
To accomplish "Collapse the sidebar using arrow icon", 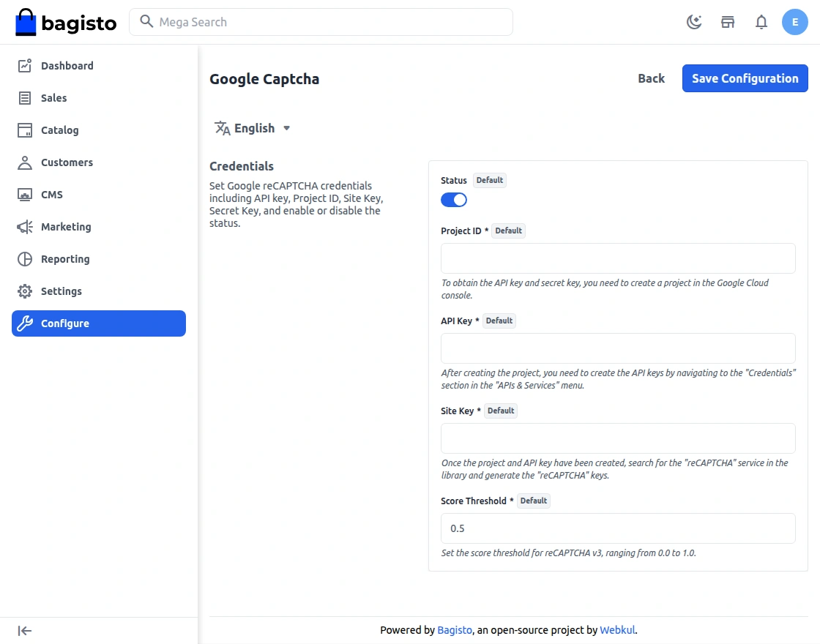I will [25, 631].
